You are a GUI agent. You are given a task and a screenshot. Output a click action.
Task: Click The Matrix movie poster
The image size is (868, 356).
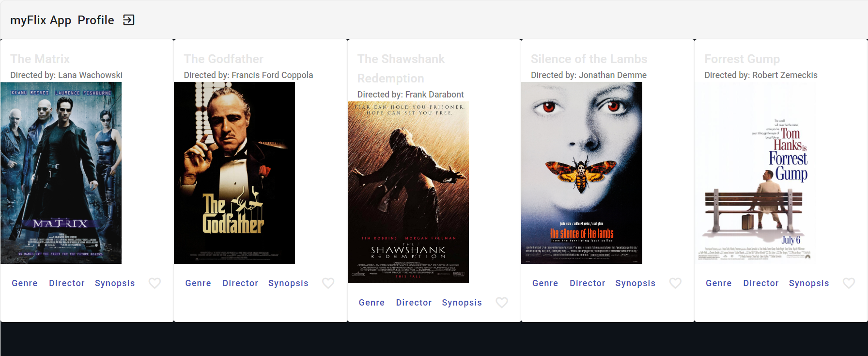tap(61, 173)
